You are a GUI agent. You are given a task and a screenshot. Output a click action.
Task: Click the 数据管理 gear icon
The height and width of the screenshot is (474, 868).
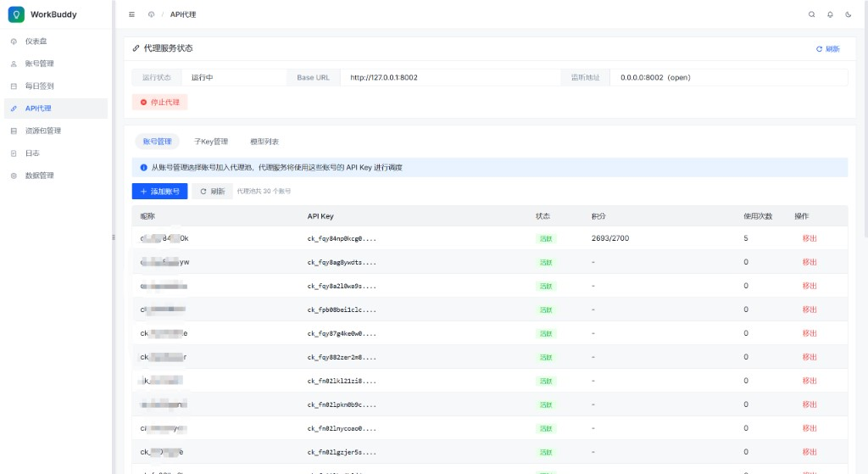[14, 176]
